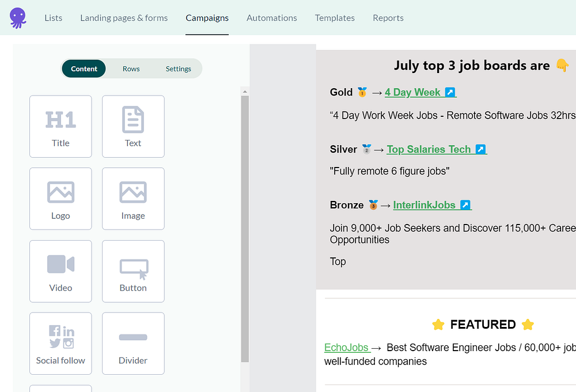Add the Social follow block
Image resolution: width=576 pixels, height=392 pixels.
click(60, 344)
